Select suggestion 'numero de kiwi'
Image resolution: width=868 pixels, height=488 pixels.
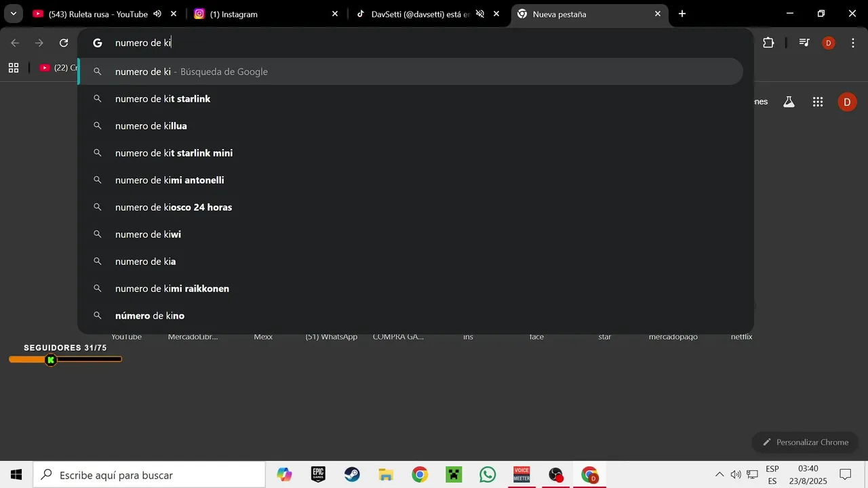(411, 235)
